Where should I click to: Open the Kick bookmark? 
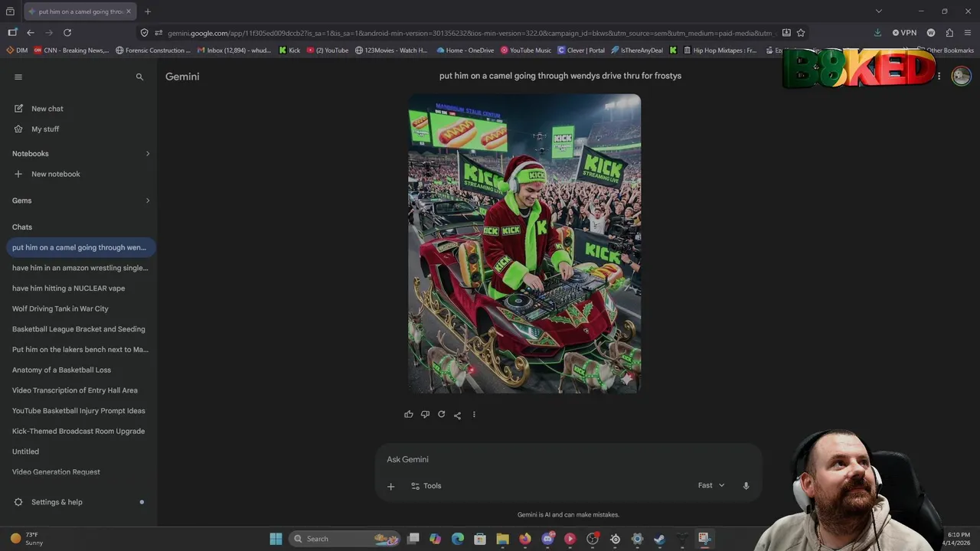[x=289, y=51]
